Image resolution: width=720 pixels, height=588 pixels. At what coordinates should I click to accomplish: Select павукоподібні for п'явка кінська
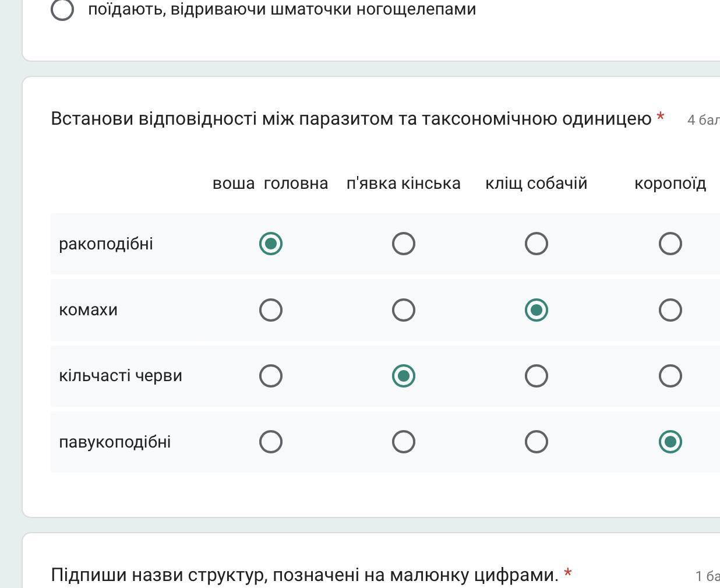click(x=404, y=442)
